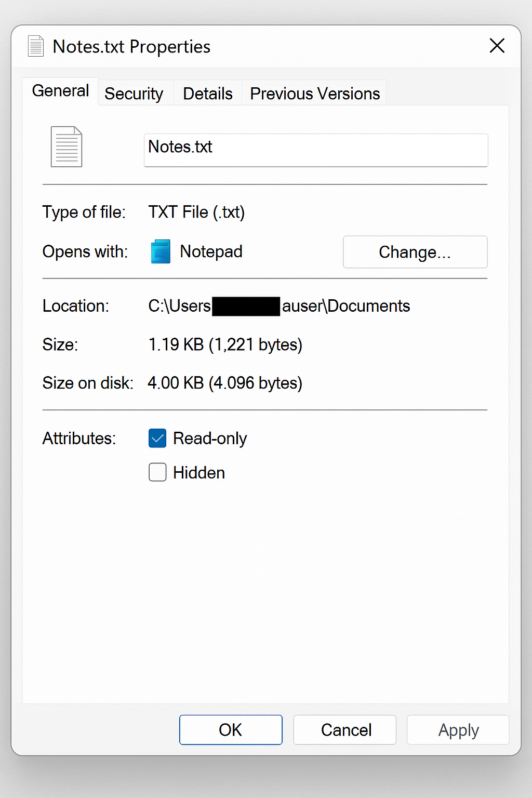Click the Notes.txt filename field
This screenshot has height=798, width=532.
click(x=316, y=150)
